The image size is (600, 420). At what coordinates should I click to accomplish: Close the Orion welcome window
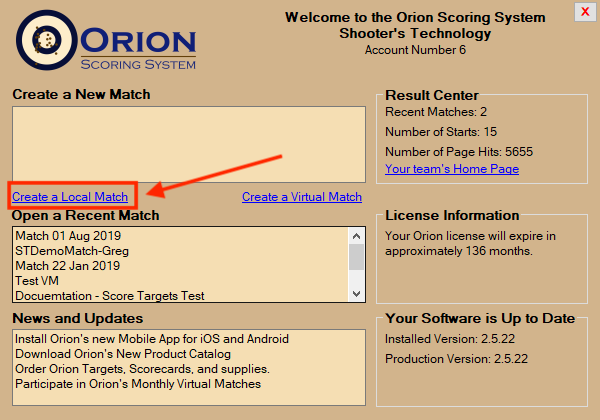pos(583,12)
